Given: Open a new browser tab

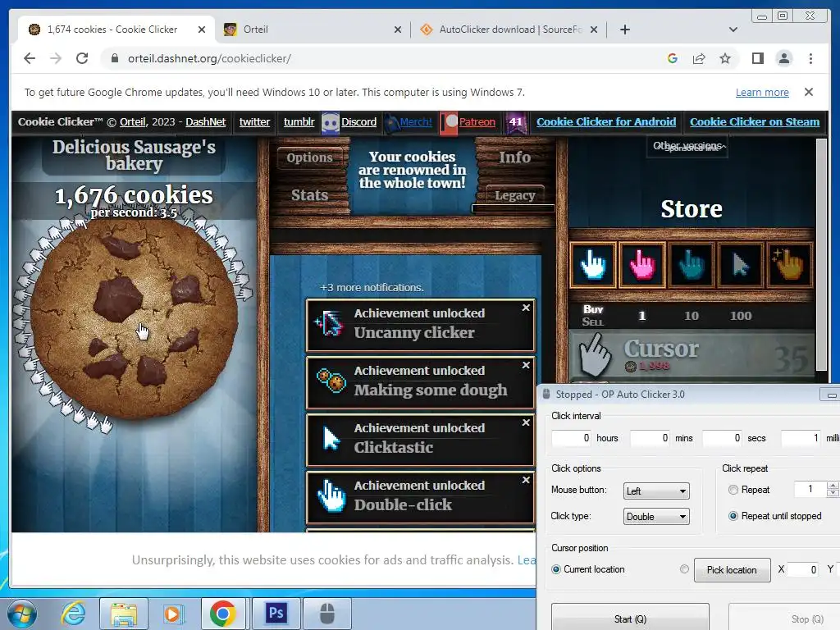Looking at the screenshot, I should pos(624,30).
